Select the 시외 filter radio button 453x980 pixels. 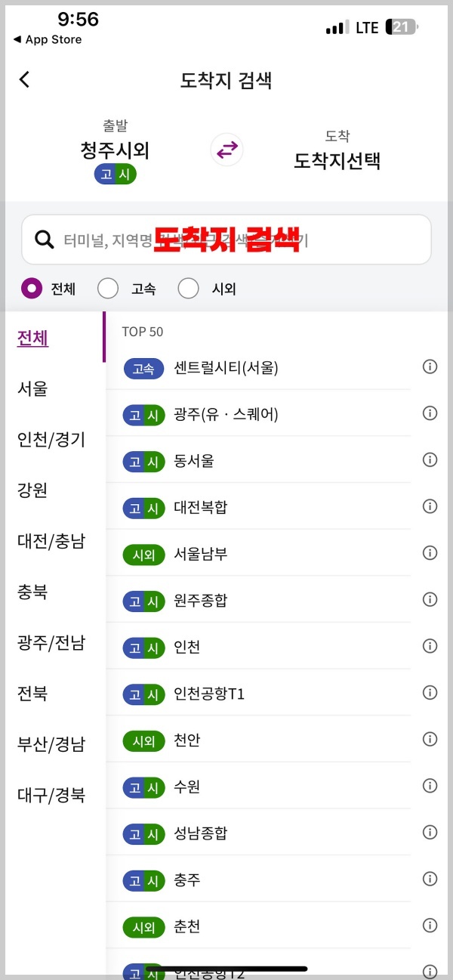tap(188, 288)
